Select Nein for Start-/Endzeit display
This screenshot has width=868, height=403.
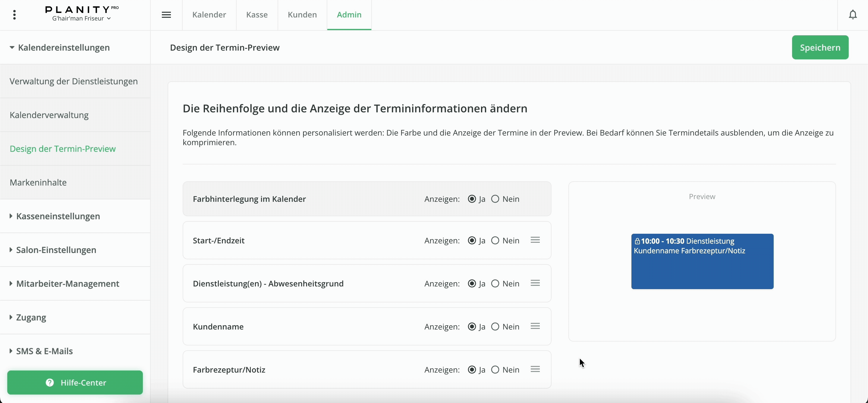pos(495,240)
